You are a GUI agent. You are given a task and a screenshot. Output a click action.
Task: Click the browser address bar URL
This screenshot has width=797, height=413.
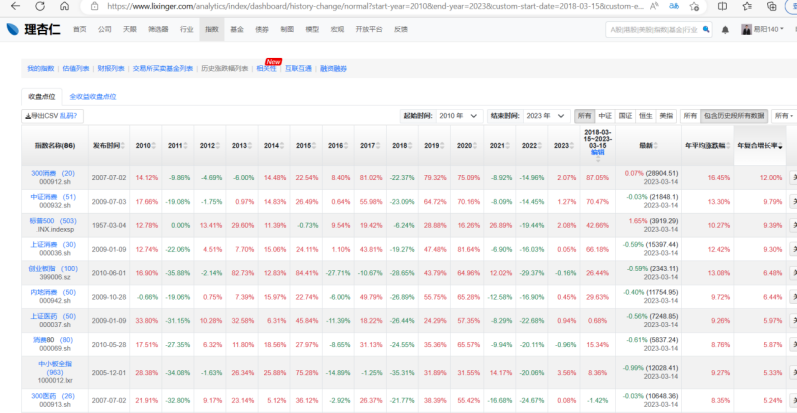(x=375, y=6)
